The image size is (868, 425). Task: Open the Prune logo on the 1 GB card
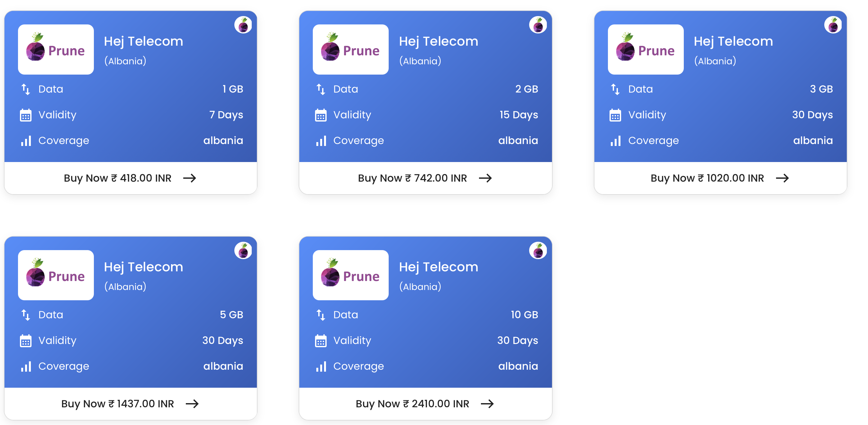tap(56, 50)
